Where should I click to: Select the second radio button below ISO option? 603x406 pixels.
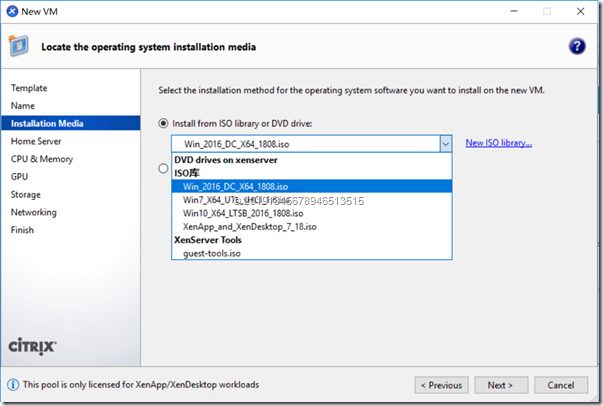[x=164, y=169]
